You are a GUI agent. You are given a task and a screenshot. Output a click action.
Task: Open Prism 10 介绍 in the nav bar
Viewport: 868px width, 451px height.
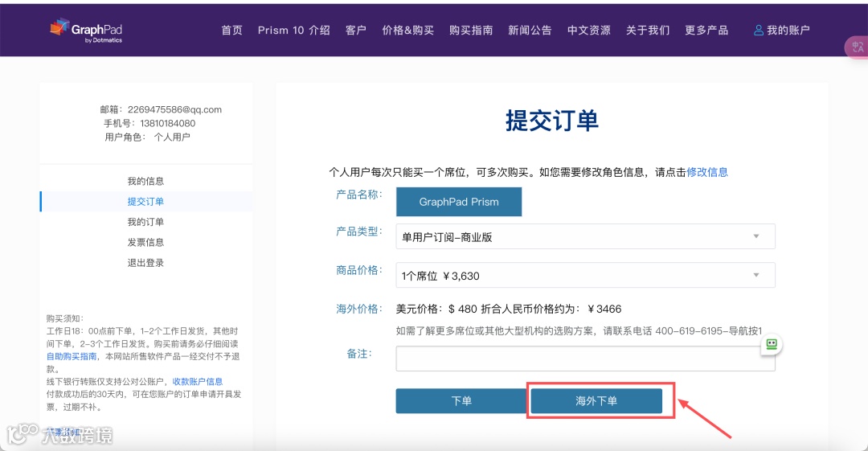pos(294,31)
